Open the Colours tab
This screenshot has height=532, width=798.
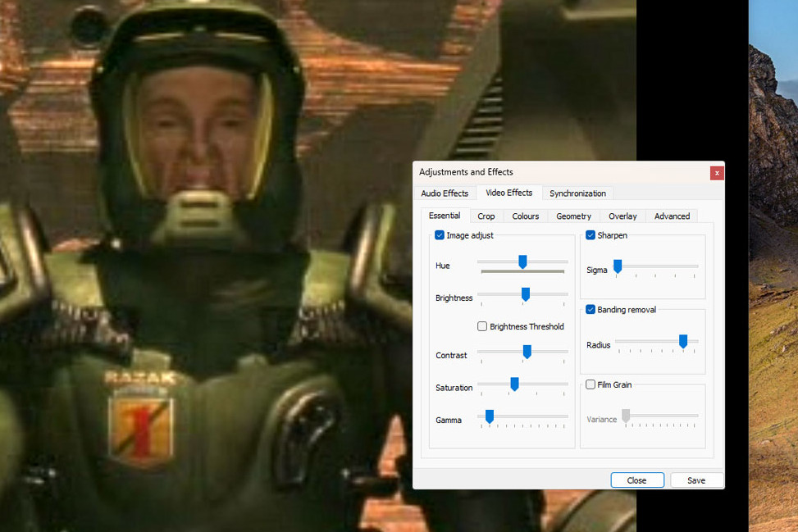(525, 216)
